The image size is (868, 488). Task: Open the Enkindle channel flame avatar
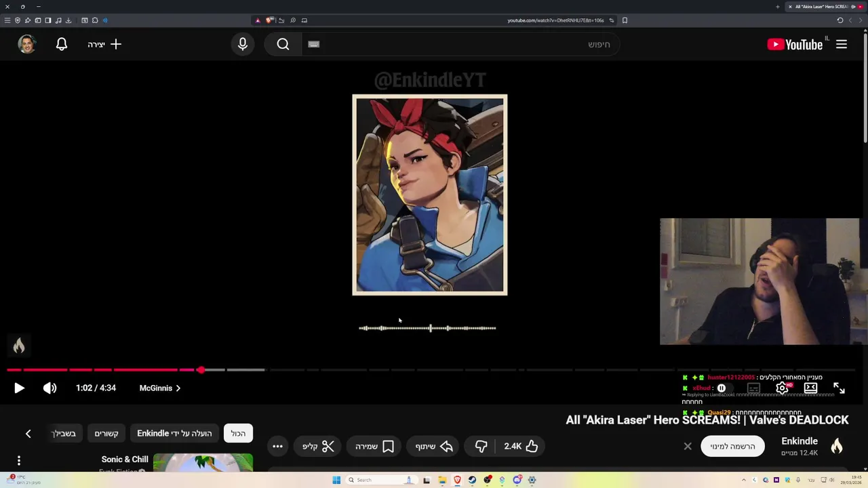click(x=837, y=446)
